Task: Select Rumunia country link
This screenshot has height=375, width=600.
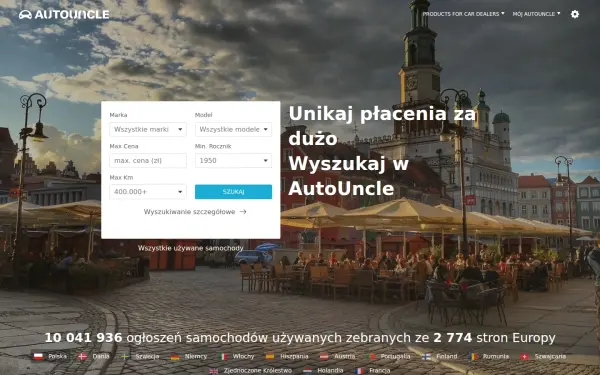Action: click(x=489, y=356)
